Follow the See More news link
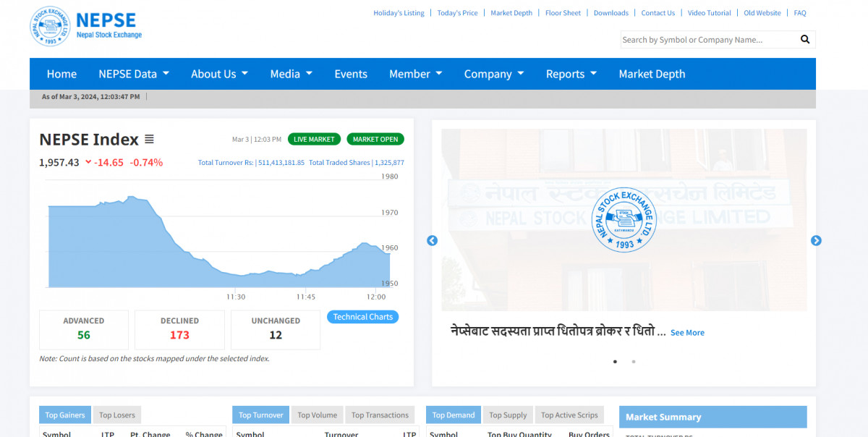 click(687, 333)
